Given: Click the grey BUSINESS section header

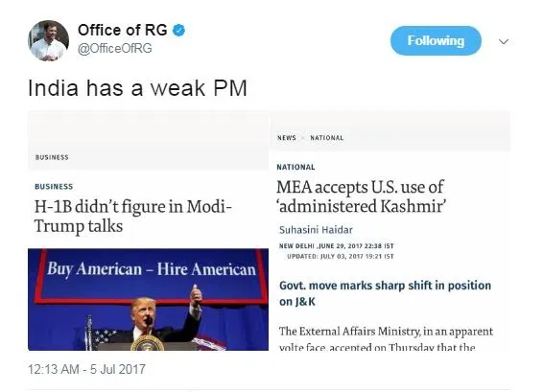Looking at the screenshot, I should (52, 157).
